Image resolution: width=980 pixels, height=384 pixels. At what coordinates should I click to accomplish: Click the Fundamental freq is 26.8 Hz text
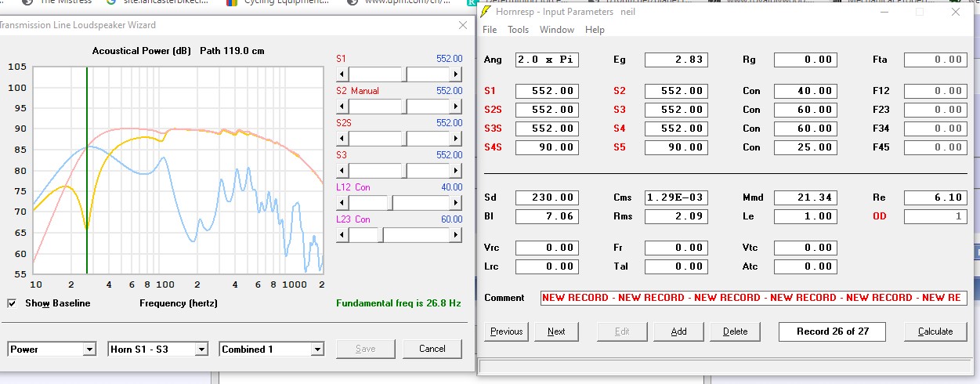pyautogui.click(x=398, y=303)
